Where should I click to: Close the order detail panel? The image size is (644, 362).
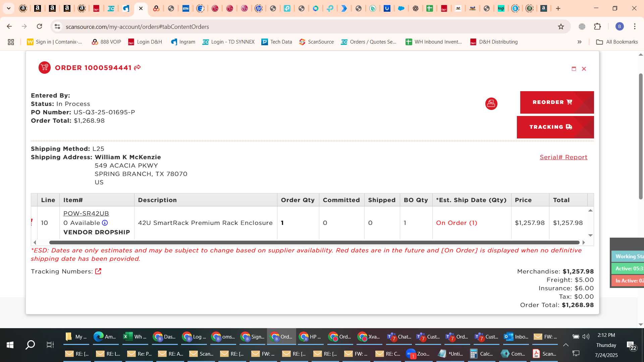point(584,69)
